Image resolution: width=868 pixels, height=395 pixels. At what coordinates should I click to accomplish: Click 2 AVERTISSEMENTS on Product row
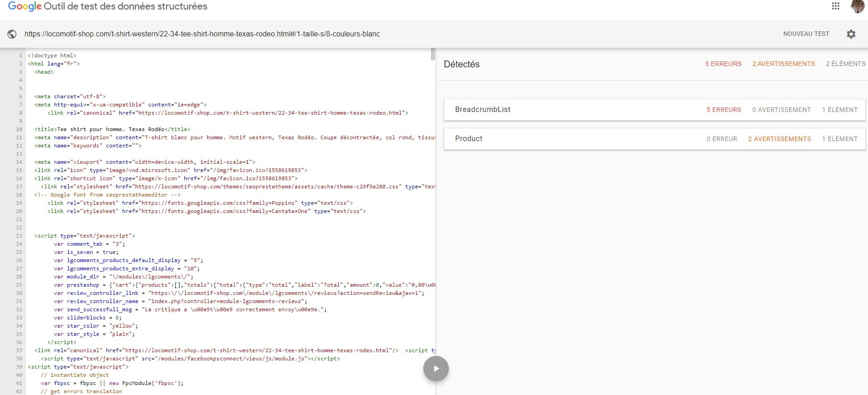[x=779, y=139]
